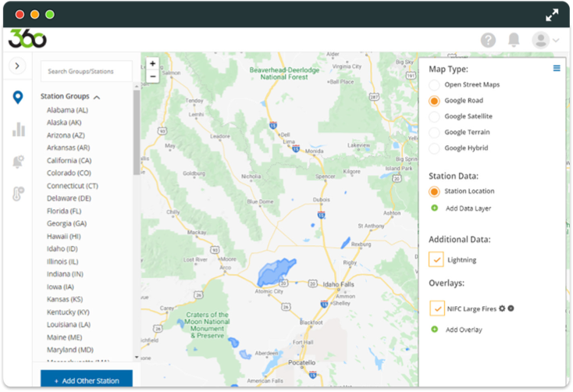Open the help question mark icon
Screen dimensions: 573x392
(x=488, y=40)
